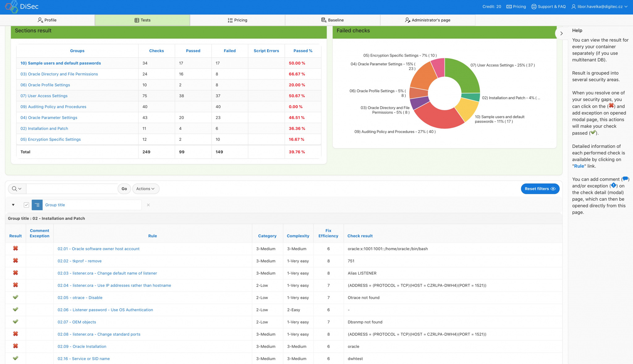Remove the Group title filter with X
This screenshot has width=633, height=364.
click(148, 205)
